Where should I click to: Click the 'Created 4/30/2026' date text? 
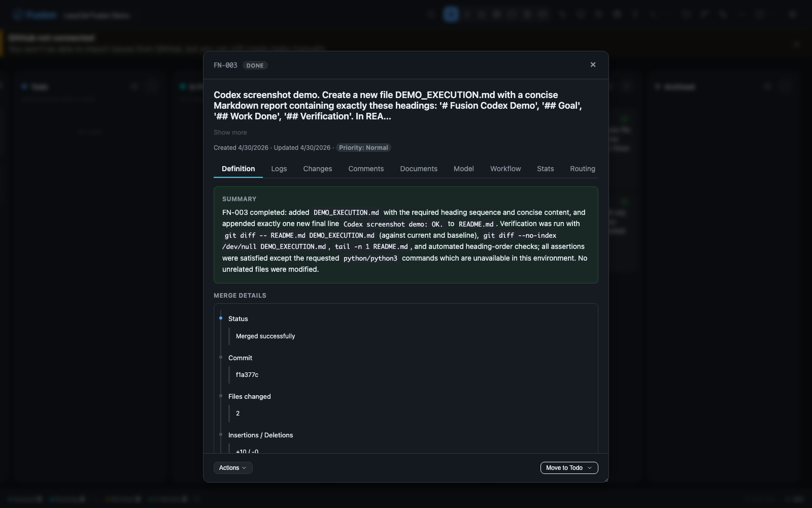coord(241,148)
